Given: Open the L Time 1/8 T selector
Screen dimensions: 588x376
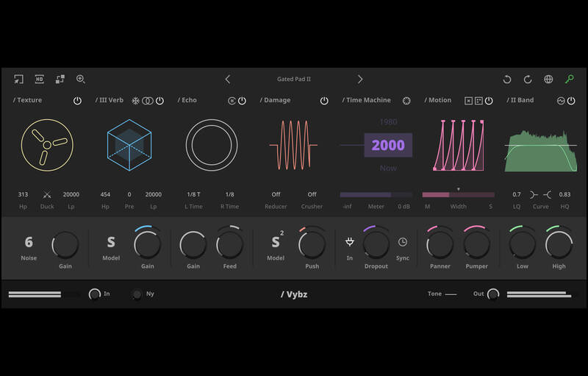Looking at the screenshot, I should (193, 194).
